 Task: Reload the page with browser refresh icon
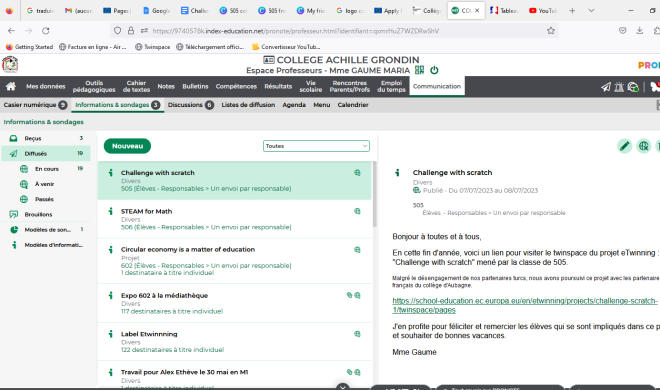[45, 31]
